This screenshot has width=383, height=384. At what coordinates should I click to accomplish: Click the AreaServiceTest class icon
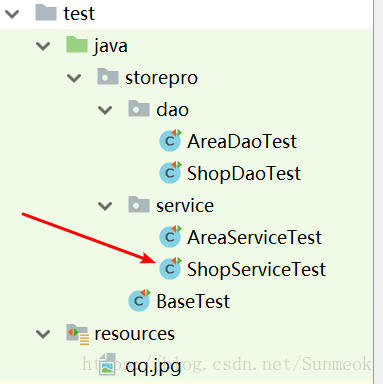170,237
